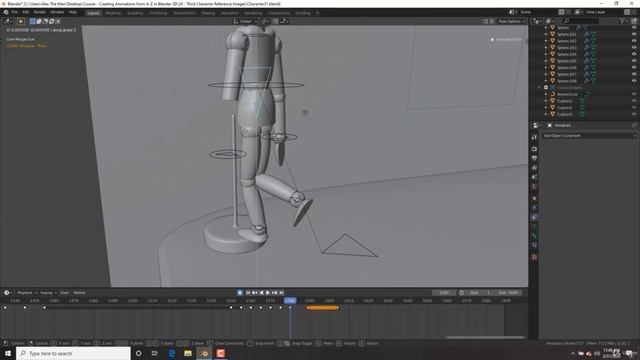
Task: Open the View Layer properties tab icon
Action: (534, 168)
